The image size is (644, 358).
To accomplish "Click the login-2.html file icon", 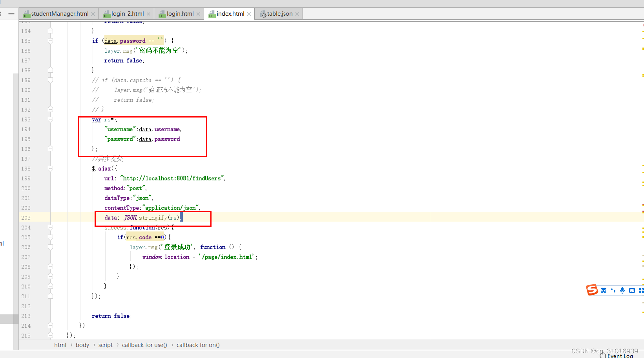I will 107,14.
